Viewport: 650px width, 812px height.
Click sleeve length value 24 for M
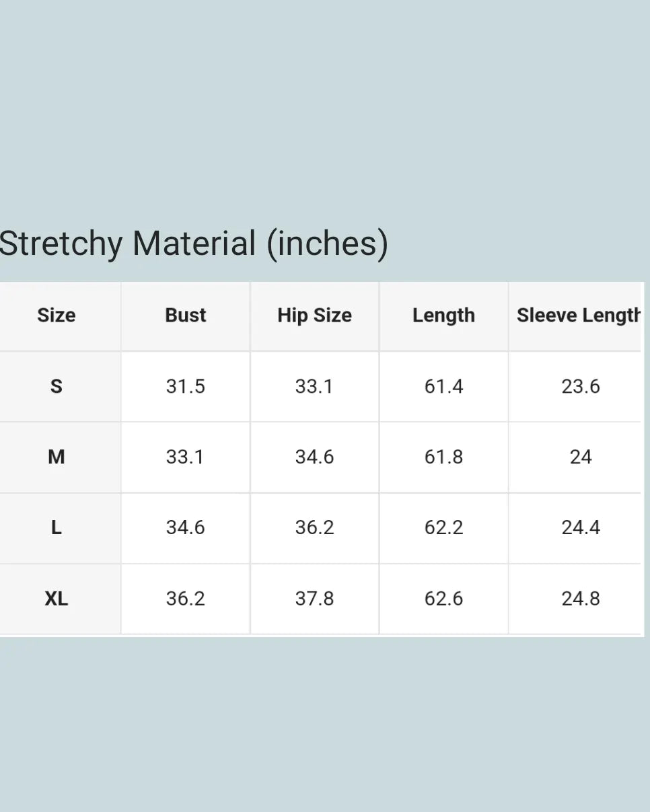click(581, 457)
